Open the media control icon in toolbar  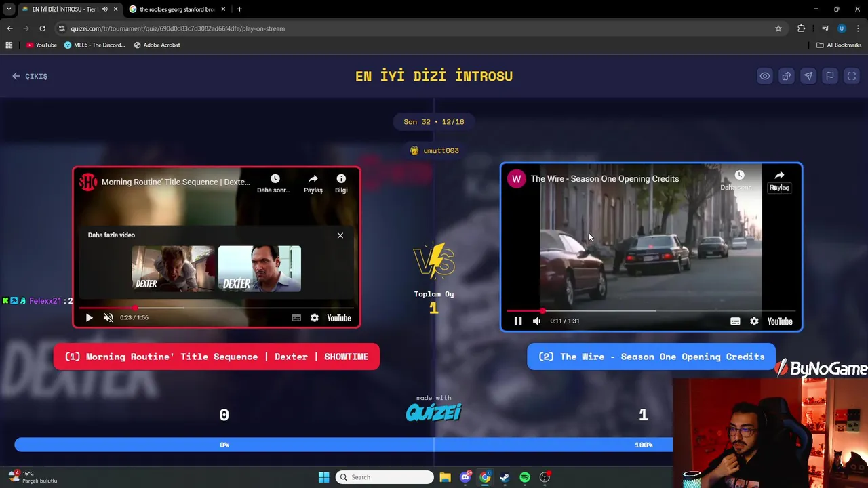coord(825,28)
